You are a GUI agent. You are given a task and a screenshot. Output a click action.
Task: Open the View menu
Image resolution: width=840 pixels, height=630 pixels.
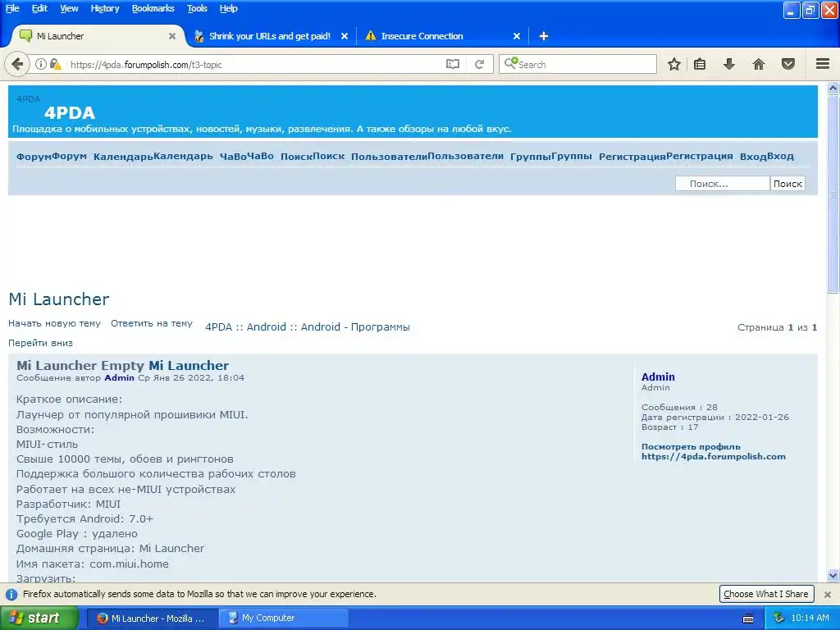coord(69,8)
